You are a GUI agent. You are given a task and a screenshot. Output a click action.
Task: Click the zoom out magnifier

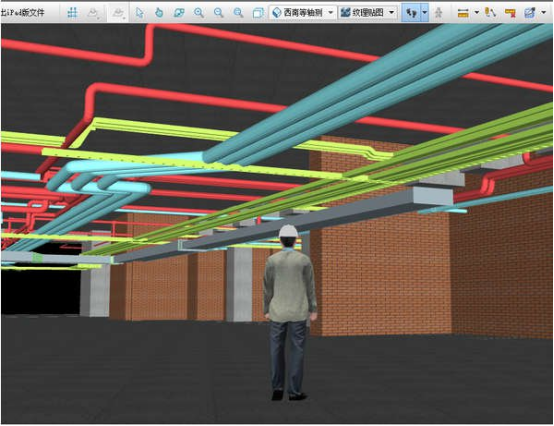219,13
